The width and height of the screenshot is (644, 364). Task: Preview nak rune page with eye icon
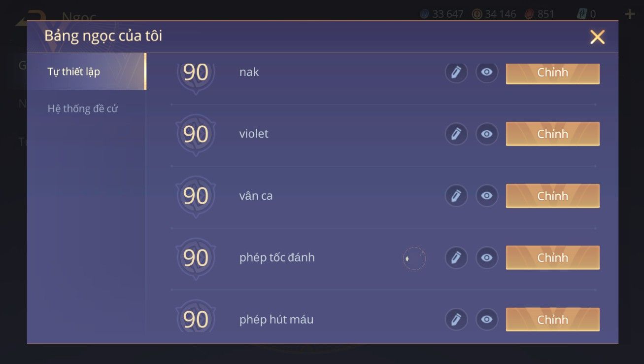(487, 73)
